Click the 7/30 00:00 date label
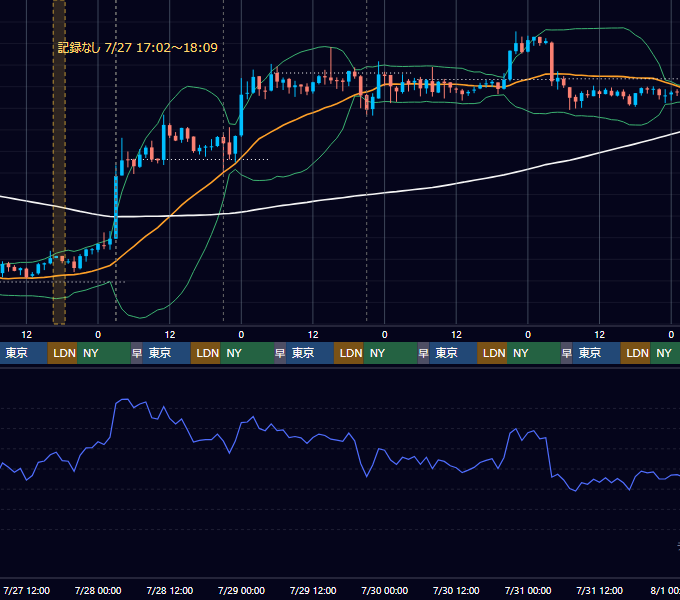The height and width of the screenshot is (600, 680). pos(385,590)
